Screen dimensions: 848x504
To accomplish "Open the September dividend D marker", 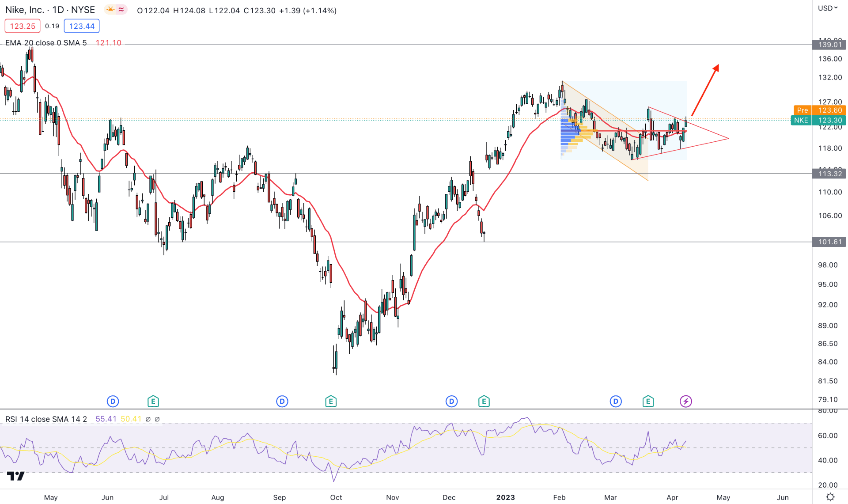I will click(x=282, y=402).
